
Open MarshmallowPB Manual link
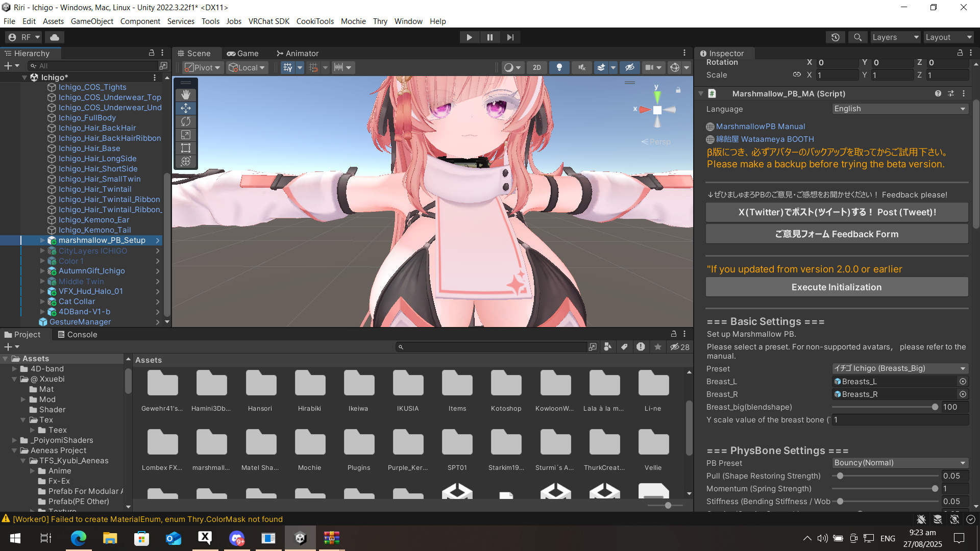(x=761, y=127)
